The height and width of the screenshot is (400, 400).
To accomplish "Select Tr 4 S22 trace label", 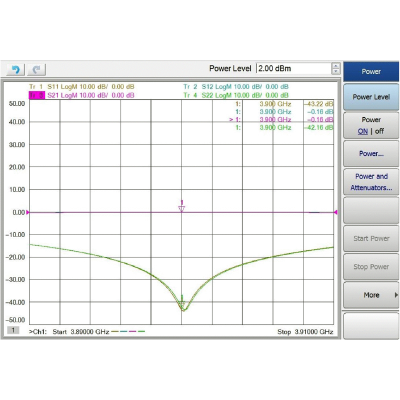I will pyautogui.click(x=236, y=95).
